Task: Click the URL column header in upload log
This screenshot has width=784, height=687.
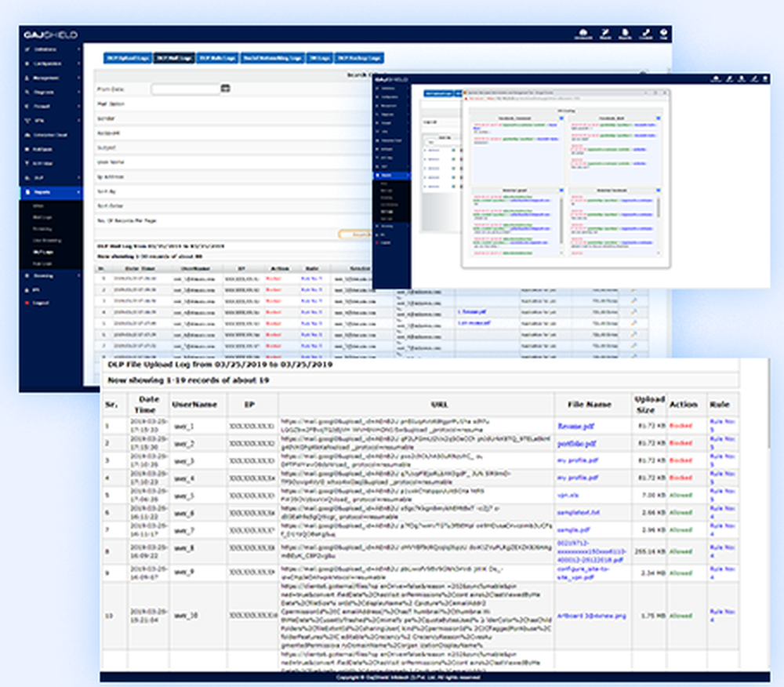Action: [x=439, y=405]
